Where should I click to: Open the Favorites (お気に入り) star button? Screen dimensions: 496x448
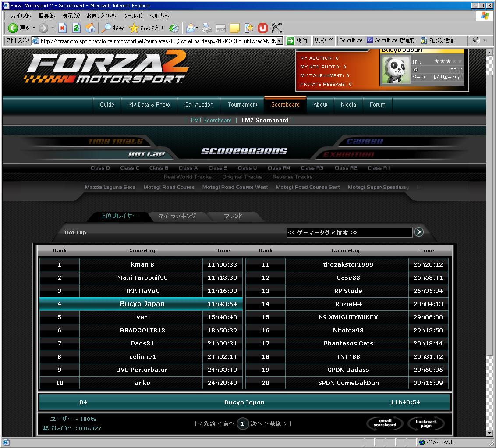pos(134,28)
